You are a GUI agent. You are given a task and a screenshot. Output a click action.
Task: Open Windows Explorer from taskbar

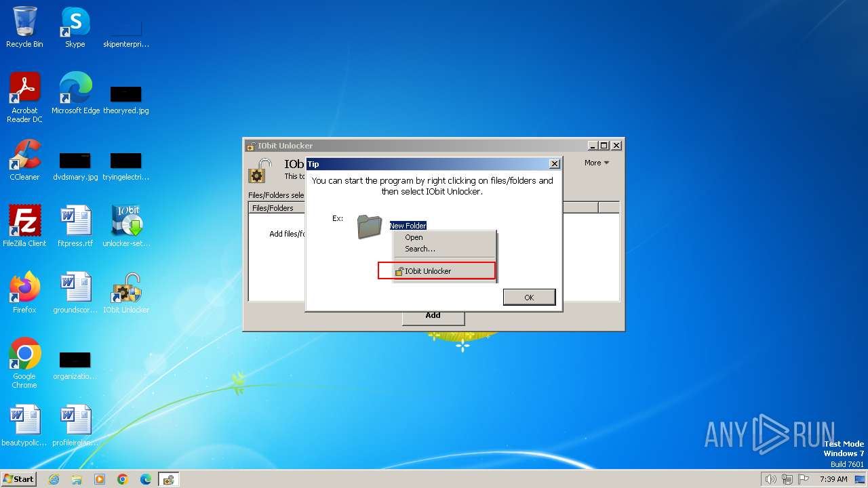(x=77, y=479)
